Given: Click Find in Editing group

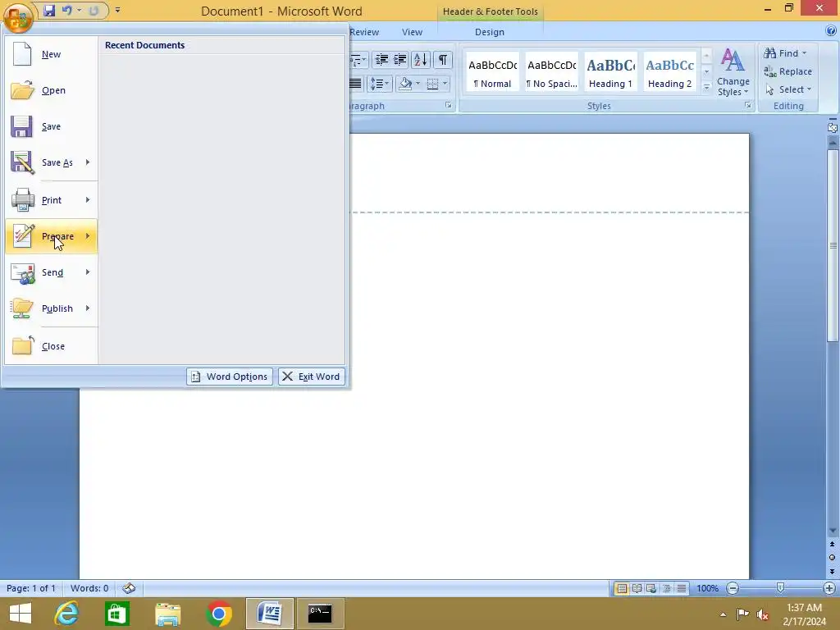Looking at the screenshot, I should click(785, 53).
